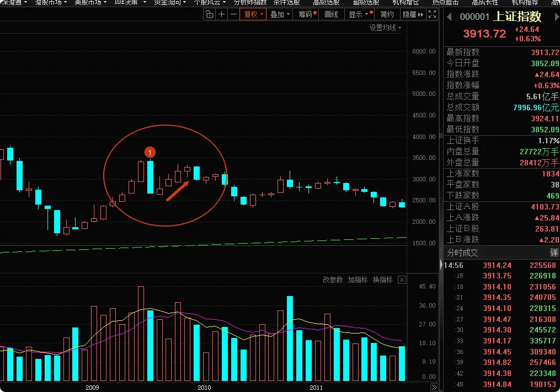
Task: Go to previous index with left triangle
Action: (449, 17)
